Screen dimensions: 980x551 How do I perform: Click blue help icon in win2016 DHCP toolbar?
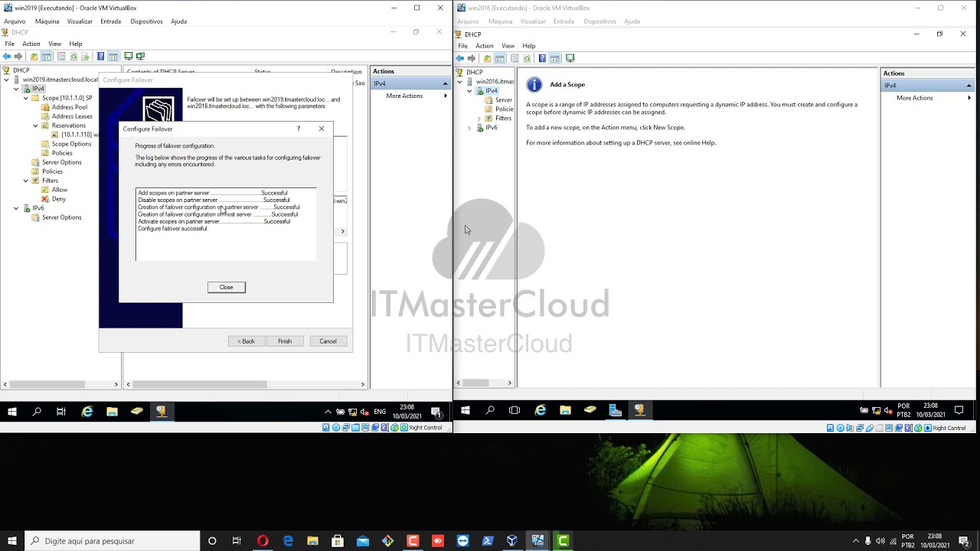click(542, 58)
